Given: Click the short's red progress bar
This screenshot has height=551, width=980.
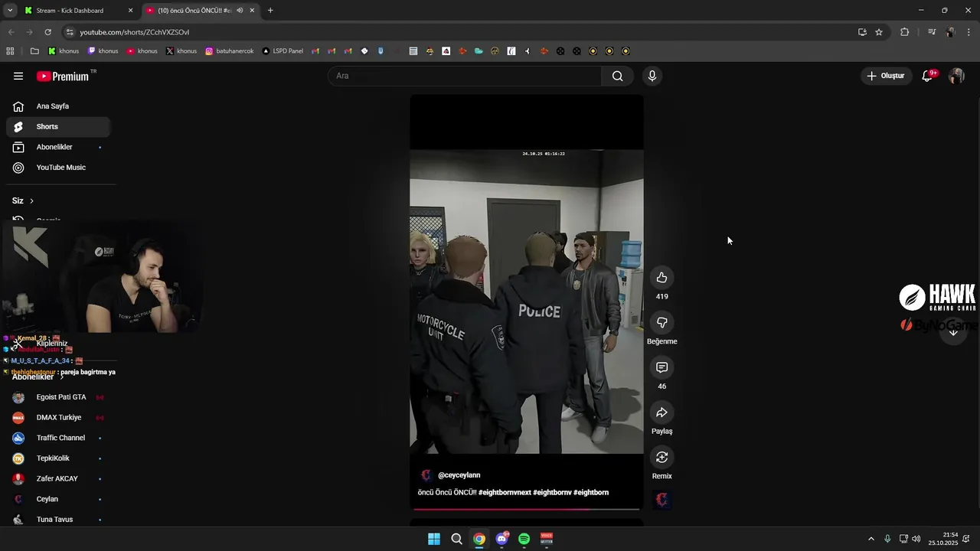Looking at the screenshot, I should point(527,508).
